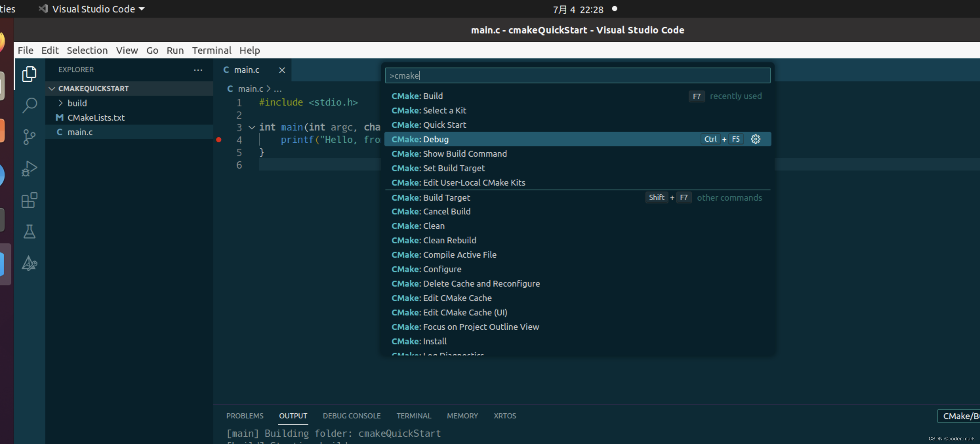980x444 pixels.
Task: Click the command palette input field
Action: coord(578,75)
